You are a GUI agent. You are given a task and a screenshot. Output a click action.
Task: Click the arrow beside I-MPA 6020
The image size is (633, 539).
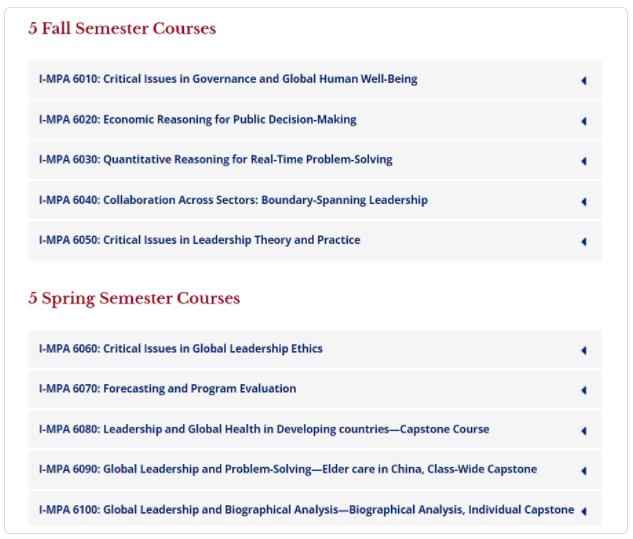click(x=583, y=121)
